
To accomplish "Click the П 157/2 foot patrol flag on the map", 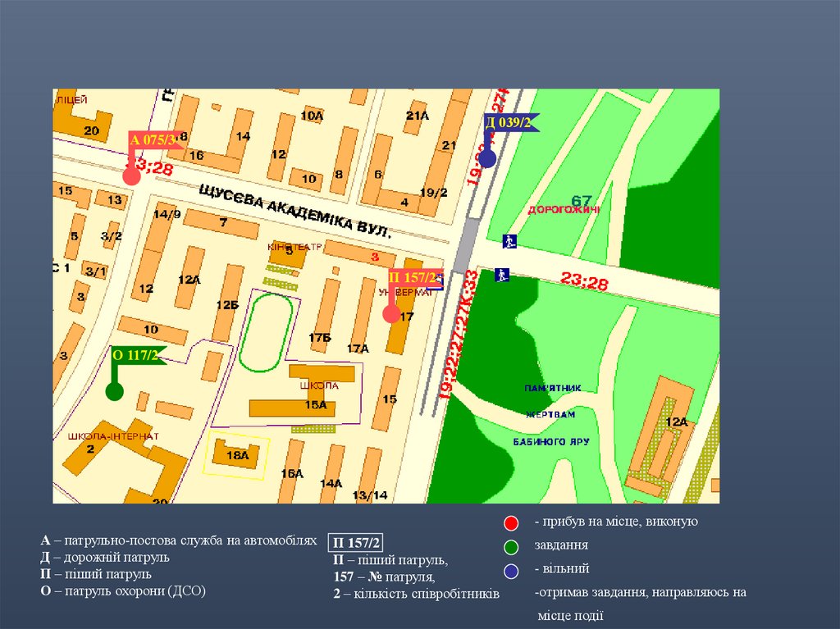I will tap(415, 279).
